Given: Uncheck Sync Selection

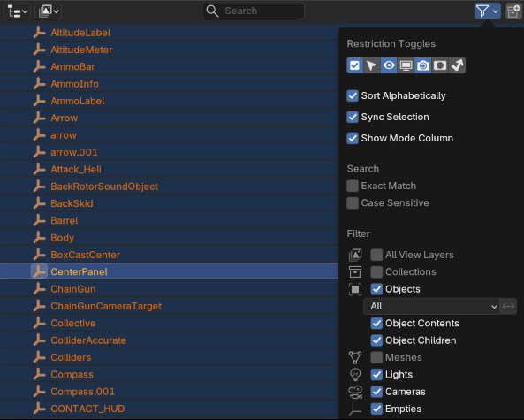Looking at the screenshot, I should pyautogui.click(x=353, y=117).
